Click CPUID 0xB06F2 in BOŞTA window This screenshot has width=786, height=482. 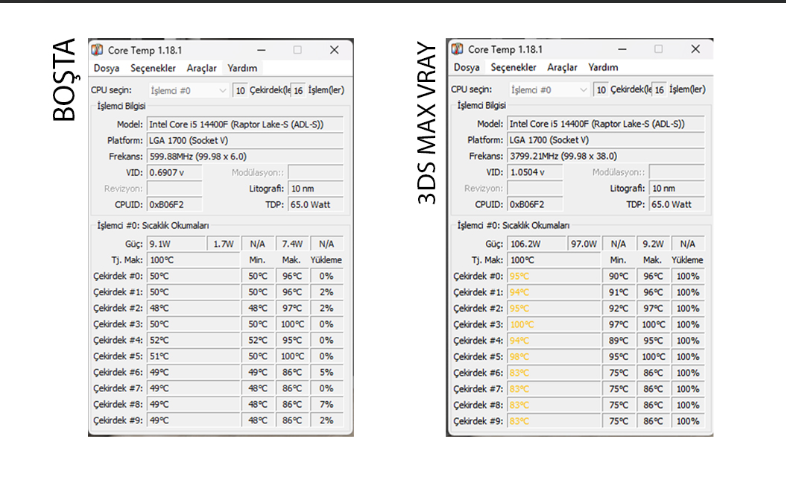(x=174, y=204)
